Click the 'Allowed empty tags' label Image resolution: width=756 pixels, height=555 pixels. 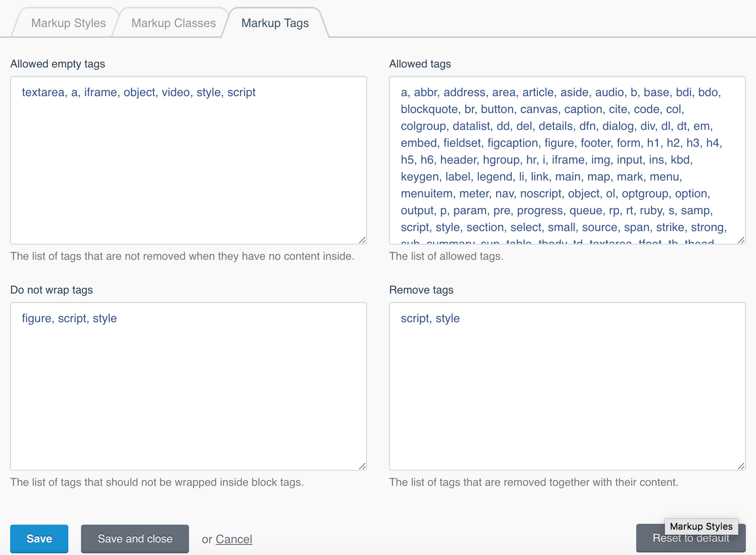[58, 64]
